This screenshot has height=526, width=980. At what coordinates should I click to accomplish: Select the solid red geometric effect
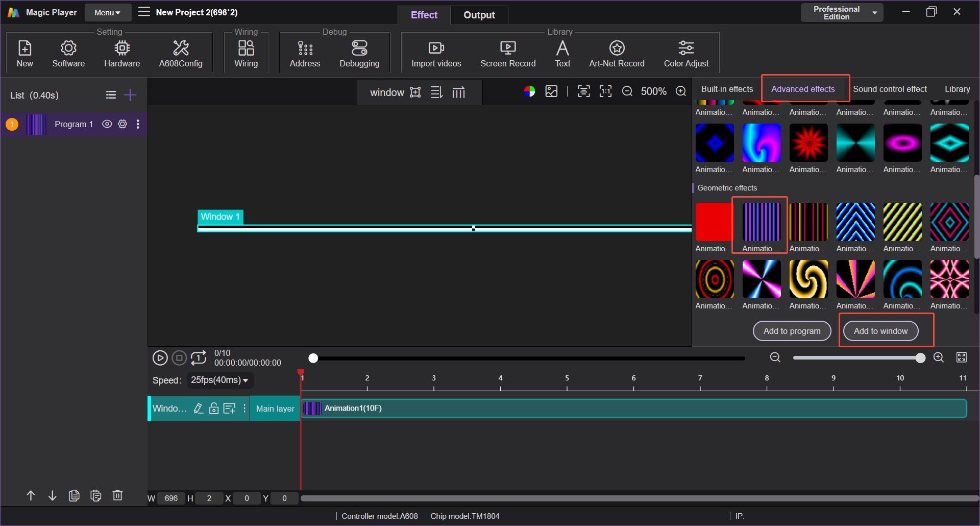pyautogui.click(x=714, y=222)
